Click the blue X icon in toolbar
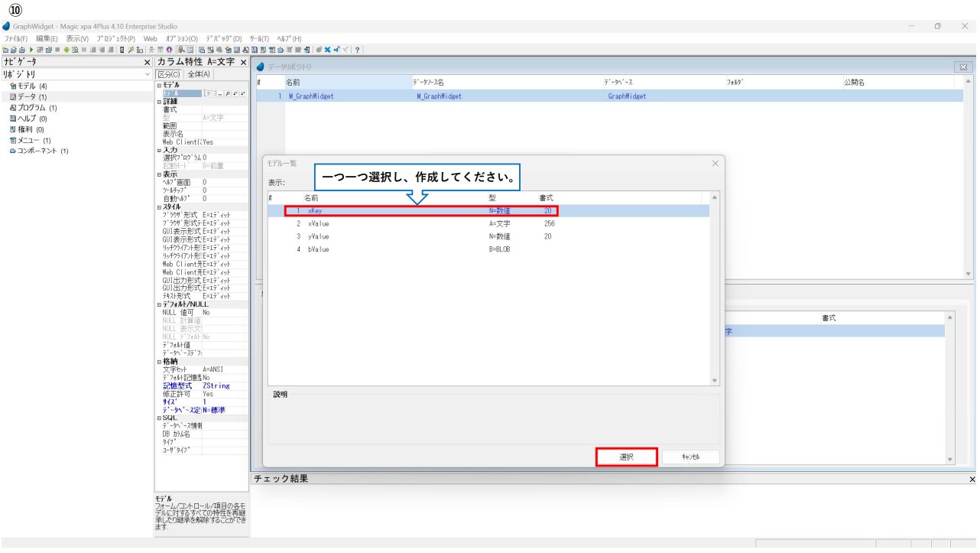This screenshot has height=553, width=980. click(x=327, y=50)
